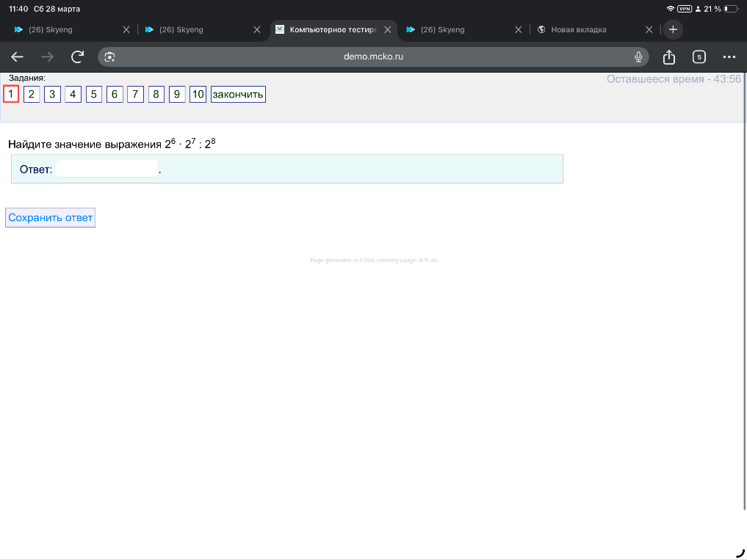Viewport: 747px width, 560px height.
Task: Open the browser three-dot menu
Action: [x=729, y=57]
